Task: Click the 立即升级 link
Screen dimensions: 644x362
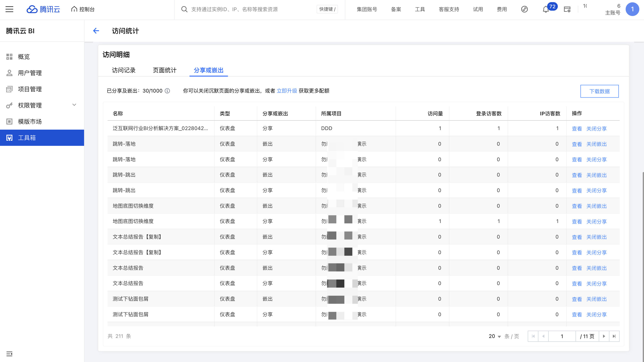Action: pyautogui.click(x=287, y=91)
